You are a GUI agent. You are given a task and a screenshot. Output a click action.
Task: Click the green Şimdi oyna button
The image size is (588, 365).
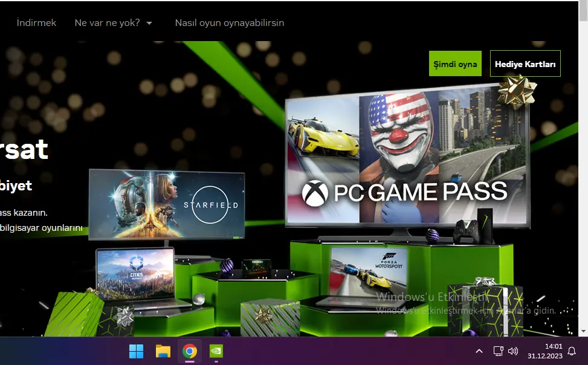(x=455, y=64)
